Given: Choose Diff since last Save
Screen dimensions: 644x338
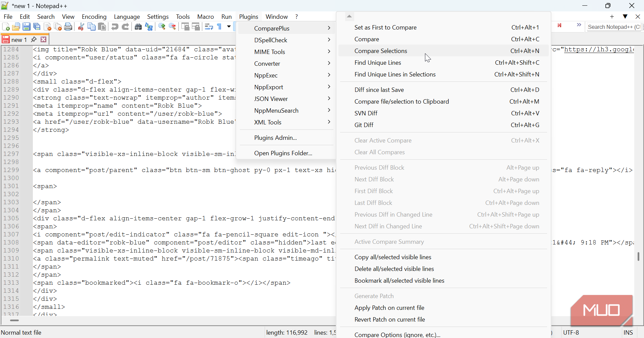Looking at the screenshot, I should [444, 90].
